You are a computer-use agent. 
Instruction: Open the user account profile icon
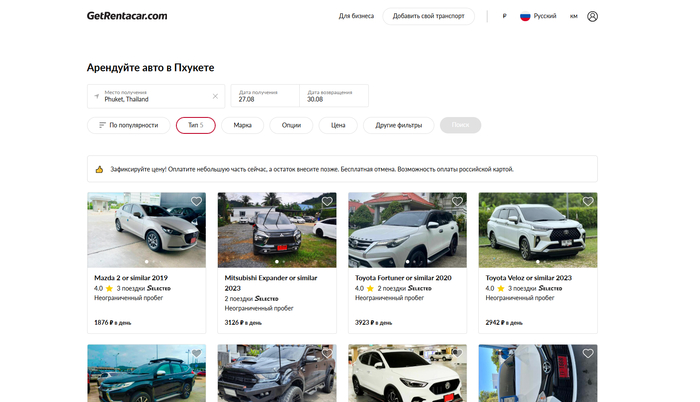tap(592, 16)
